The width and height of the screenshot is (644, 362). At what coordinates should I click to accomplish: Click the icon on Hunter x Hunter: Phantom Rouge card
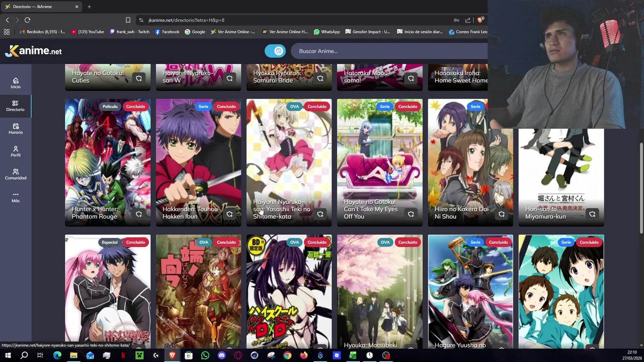pos(139,214)
